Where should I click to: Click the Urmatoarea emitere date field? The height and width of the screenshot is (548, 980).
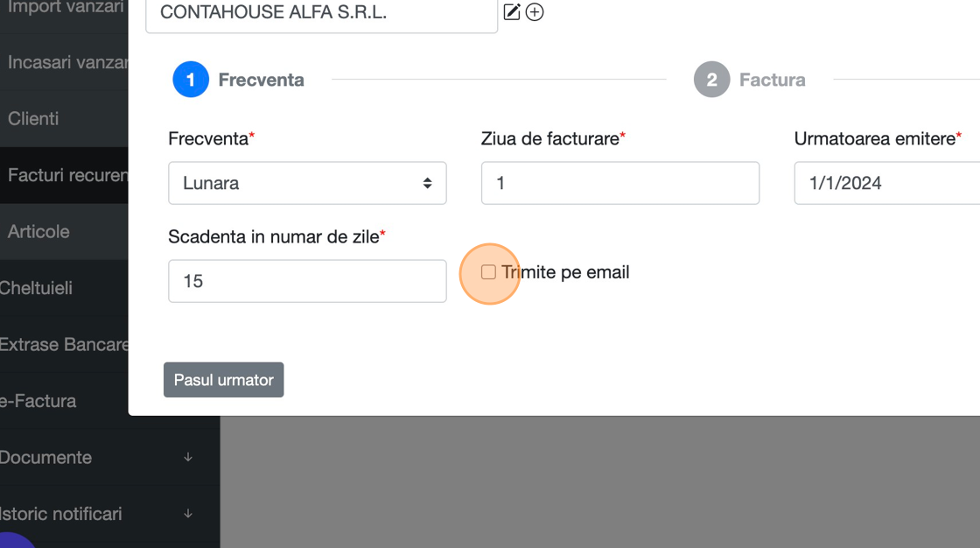click(885, 183)
